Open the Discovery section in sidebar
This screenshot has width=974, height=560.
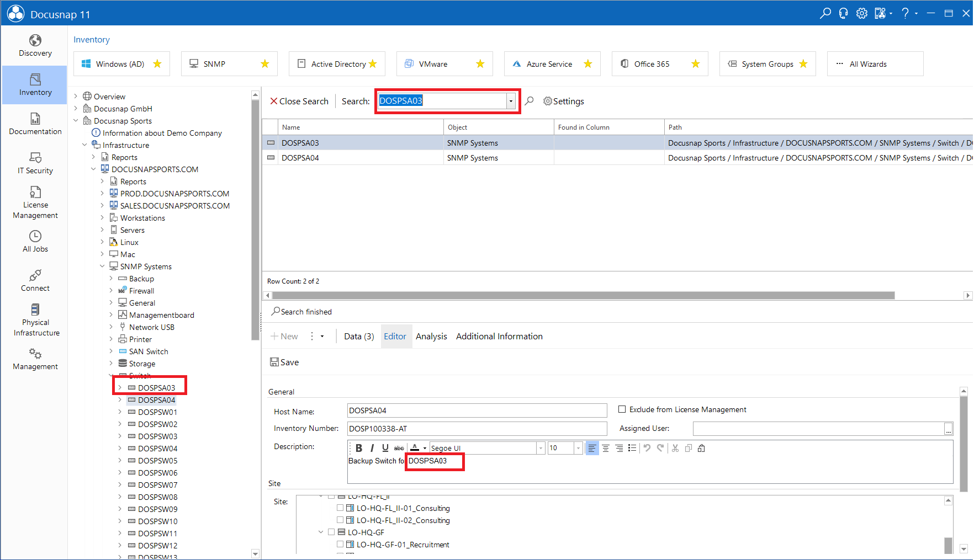(35, 46)
